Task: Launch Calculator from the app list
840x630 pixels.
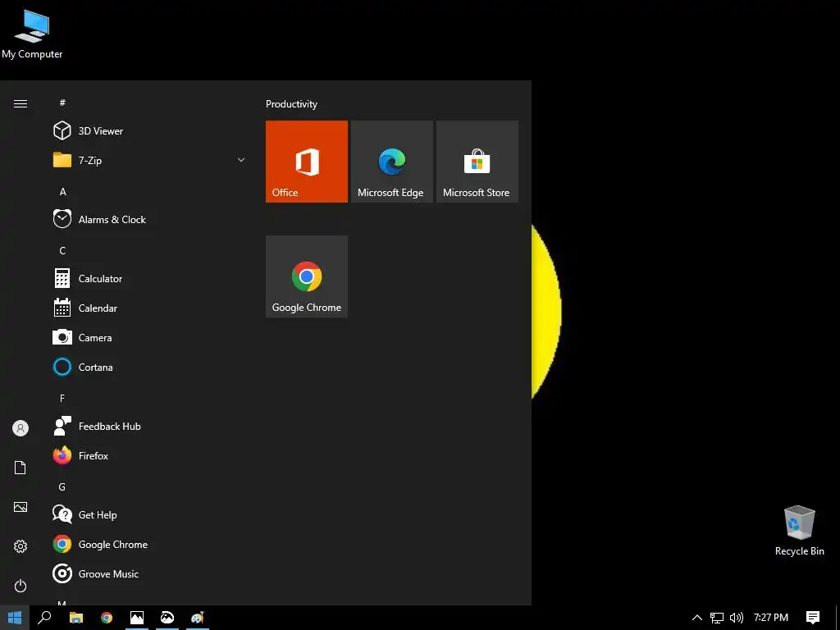Action: tap(149, 279)
